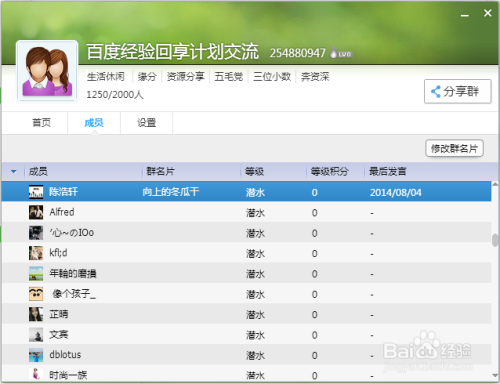The width and height of the screenshot is (500, 384).
Task: Sort by 等级积分 column header
Action: pos(330,172)
